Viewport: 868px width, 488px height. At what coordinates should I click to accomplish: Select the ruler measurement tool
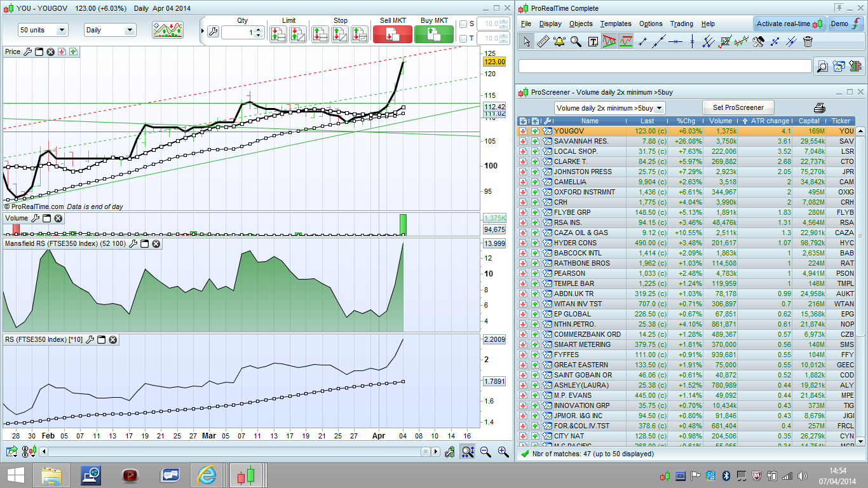[x=543, y=42]
